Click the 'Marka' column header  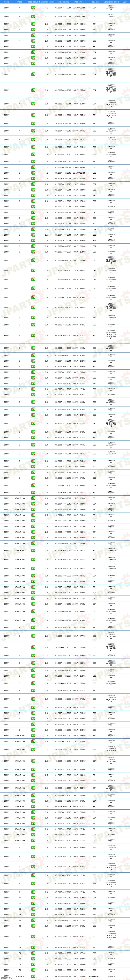[6, 1]
